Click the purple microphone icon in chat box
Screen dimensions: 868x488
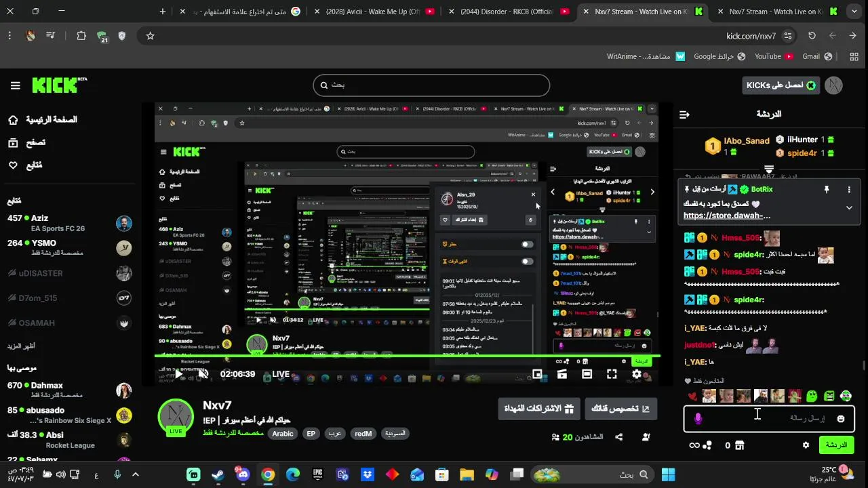[x=698, y=419]
